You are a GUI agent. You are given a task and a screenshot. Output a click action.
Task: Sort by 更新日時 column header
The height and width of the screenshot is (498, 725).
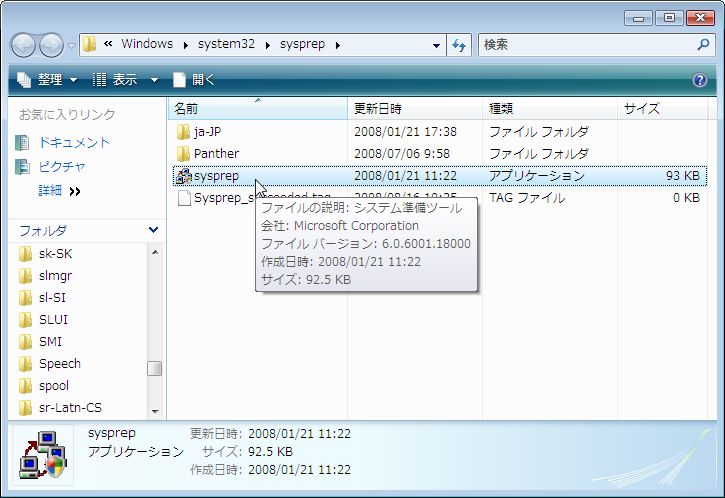click(415, 109)
